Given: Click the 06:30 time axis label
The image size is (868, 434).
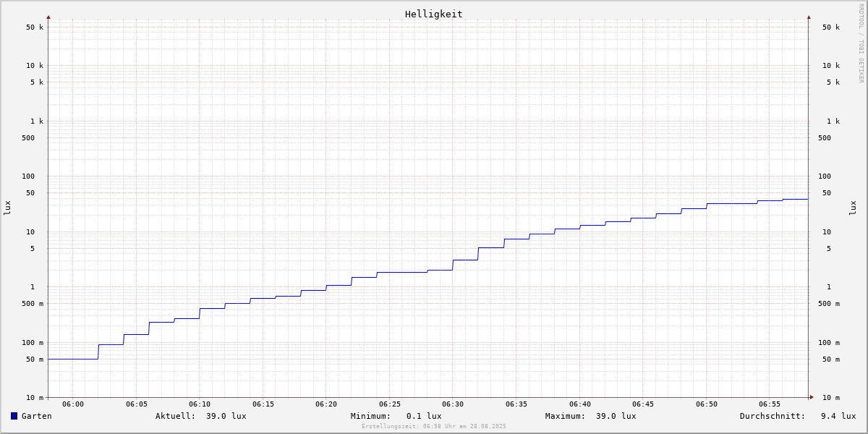Looking at the screenshot, I should [x=453, y=404].
